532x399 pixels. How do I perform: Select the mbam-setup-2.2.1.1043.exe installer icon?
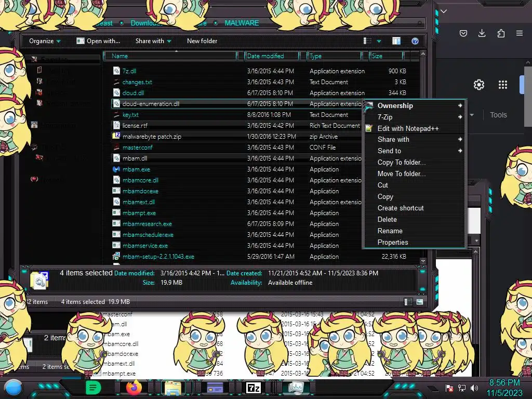click(116, 256)
